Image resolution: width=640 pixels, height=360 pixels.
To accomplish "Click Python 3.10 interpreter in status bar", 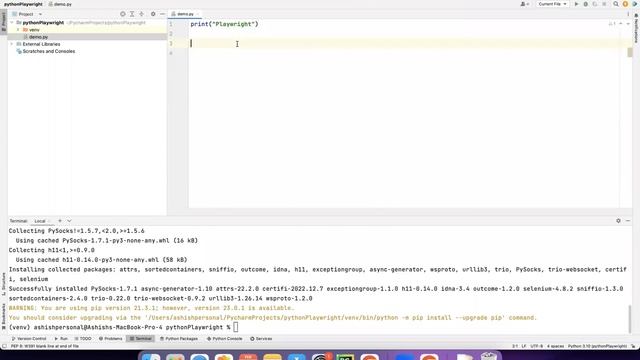I will (x=597, y=346).
